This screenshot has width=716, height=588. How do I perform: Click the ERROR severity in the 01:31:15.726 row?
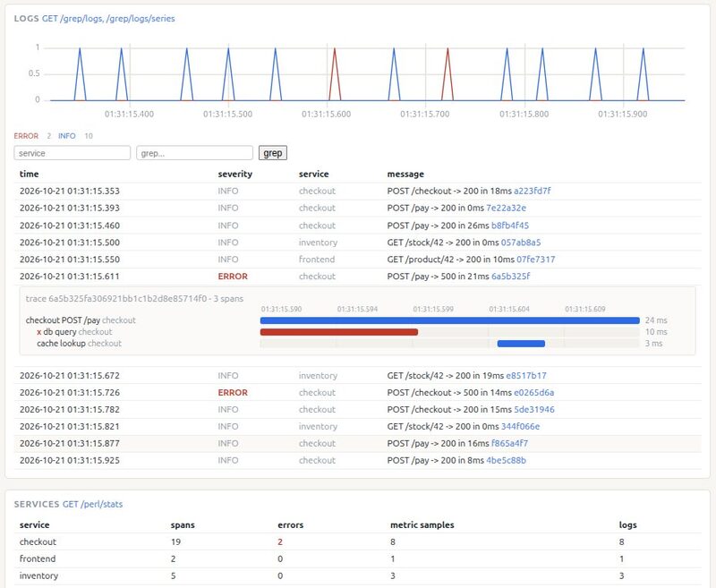(233, 393)
